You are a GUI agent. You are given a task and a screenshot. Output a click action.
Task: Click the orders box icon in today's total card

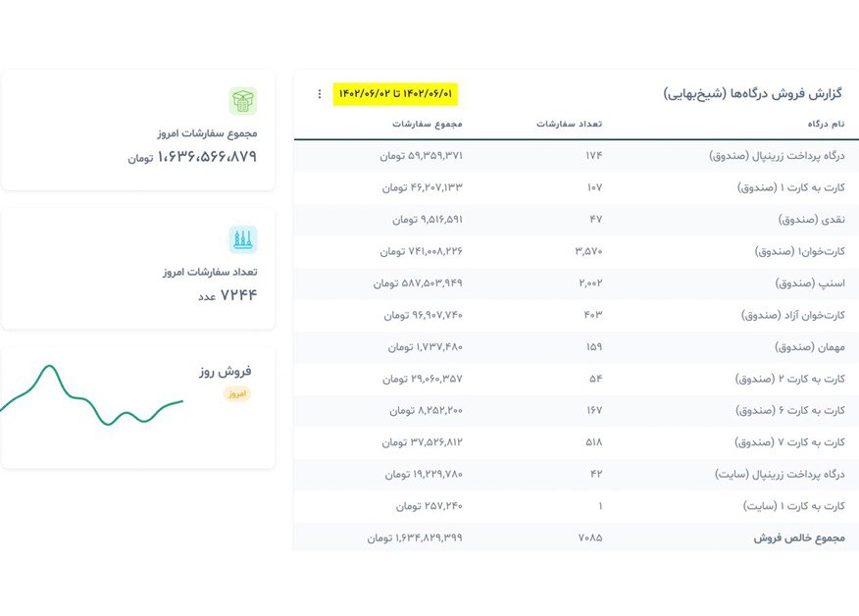coord(242,101)
